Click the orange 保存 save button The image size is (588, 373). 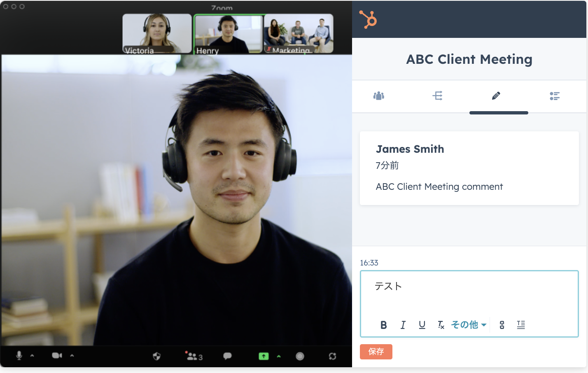pyautogui.click(x=376, y=352)
